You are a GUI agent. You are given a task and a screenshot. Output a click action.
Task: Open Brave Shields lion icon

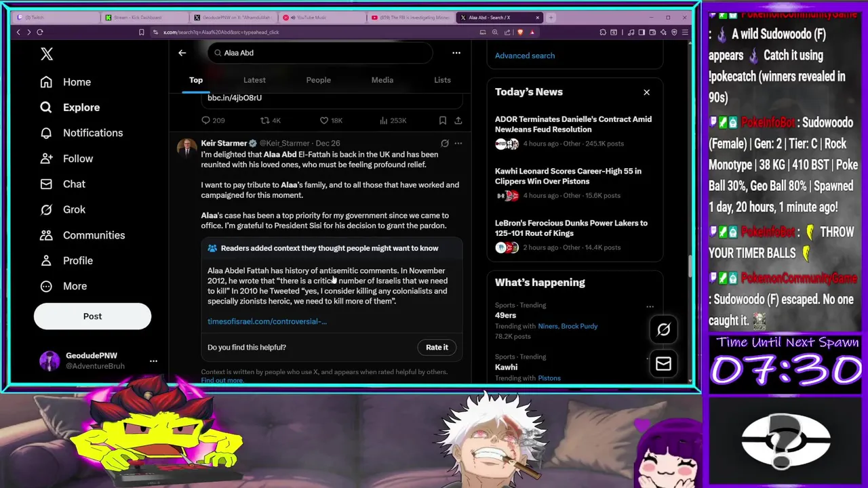[521, 32]
